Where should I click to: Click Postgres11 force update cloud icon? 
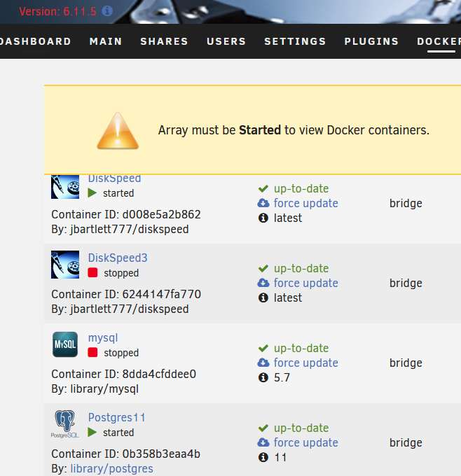(x=263, y=442)
